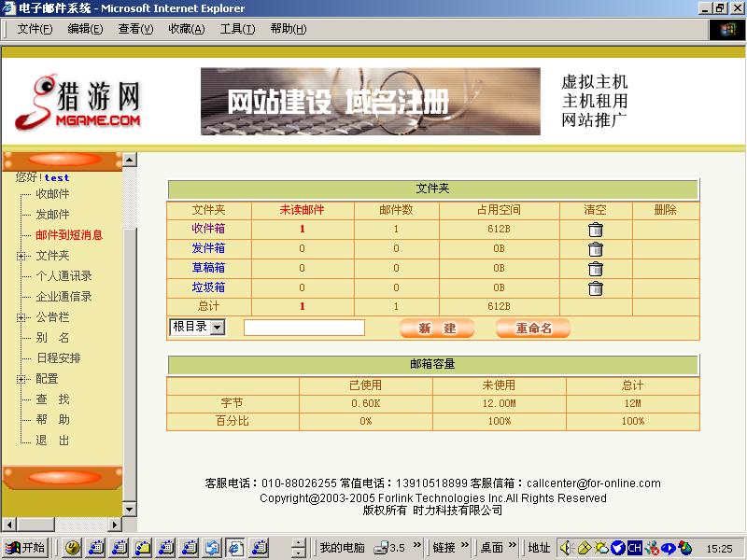Click the sidebar scroll up arrow
747x560 pixels.
(130, 160)
